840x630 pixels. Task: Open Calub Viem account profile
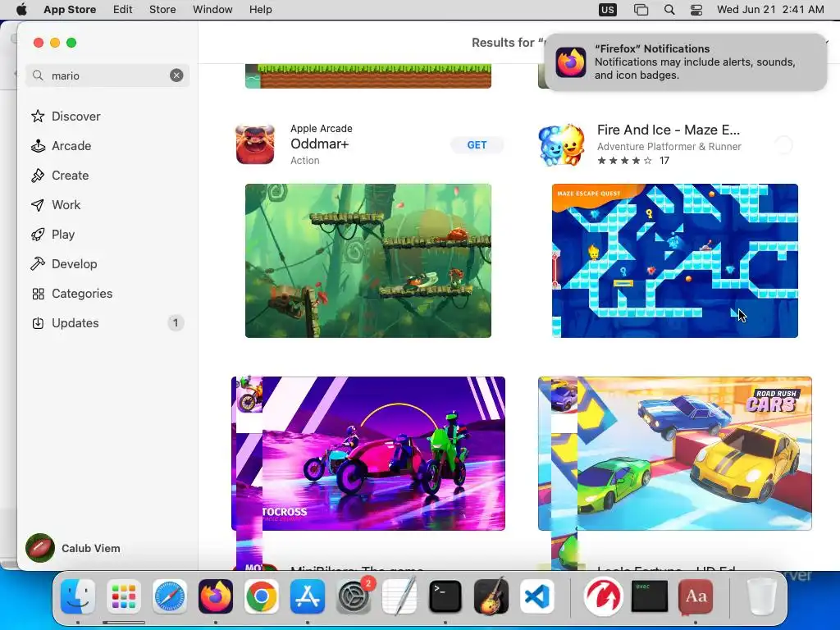[74, 548]
